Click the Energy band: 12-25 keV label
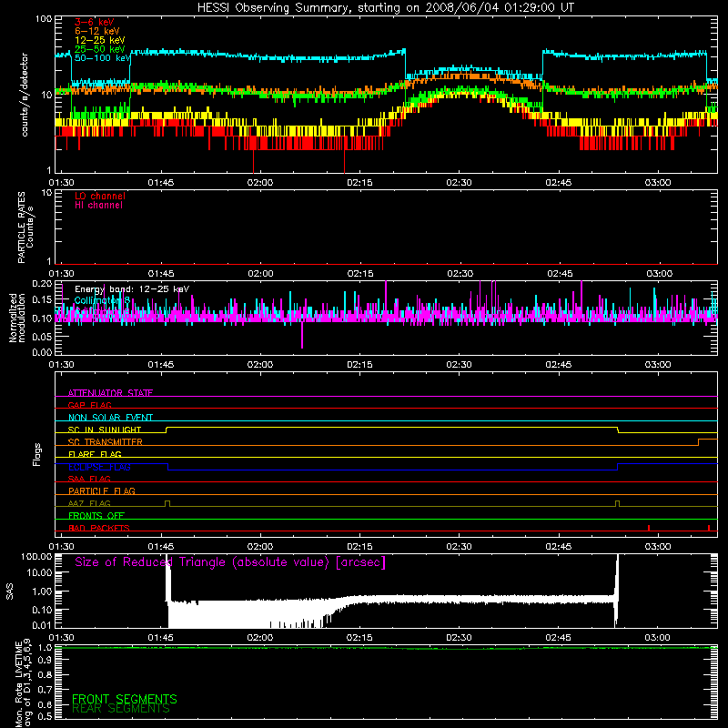 132,289
